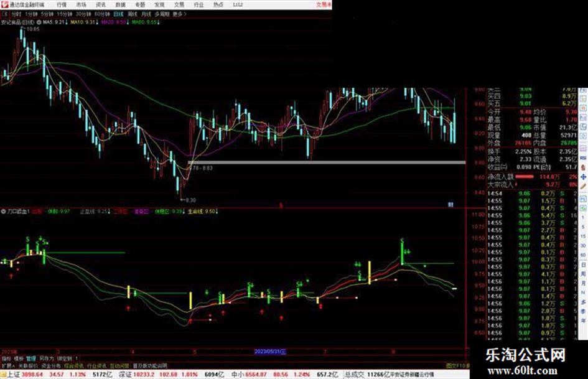Switch to the 5分钟 chart period
This screenshot has width=588, height=379.
(47, 14)
